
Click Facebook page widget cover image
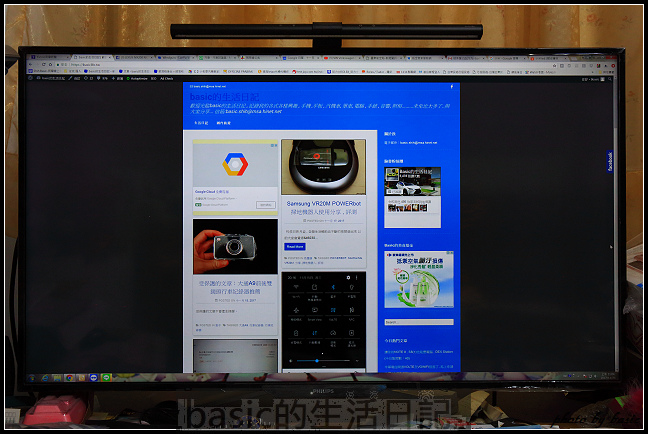[412, 181]
